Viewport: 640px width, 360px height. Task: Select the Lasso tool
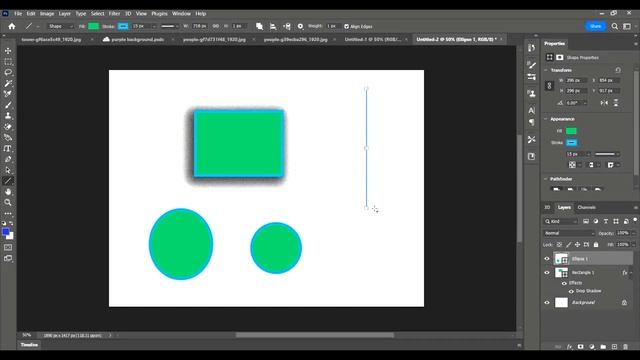click(8, 72)
